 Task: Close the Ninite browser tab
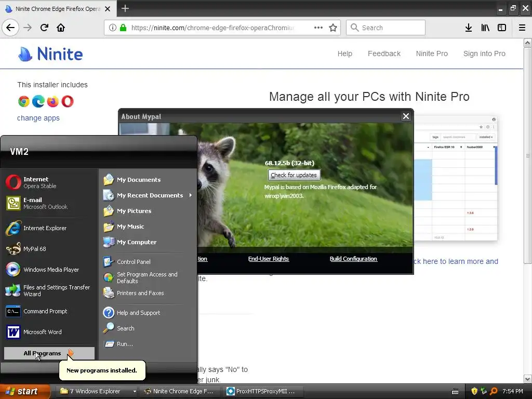tap(108, 9)
